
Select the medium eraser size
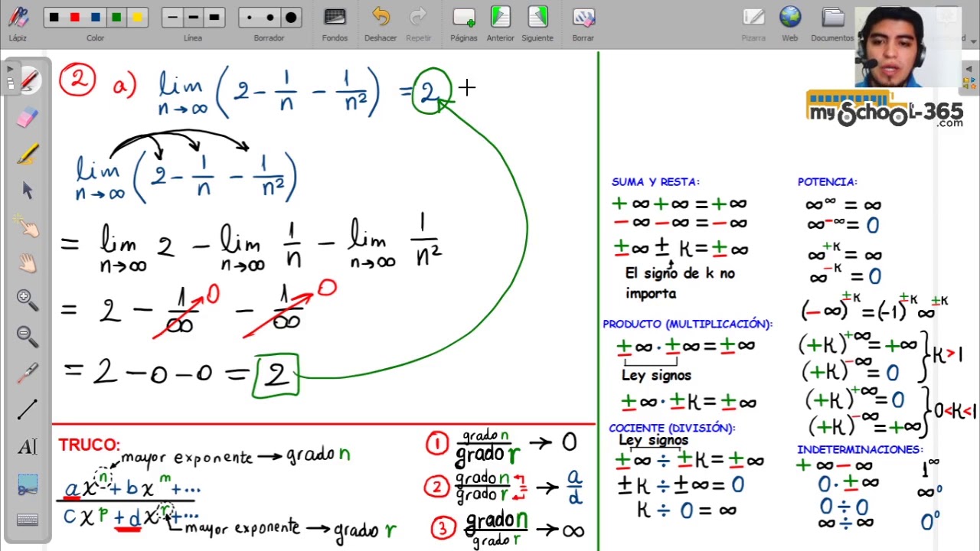[x=269, y=17]
